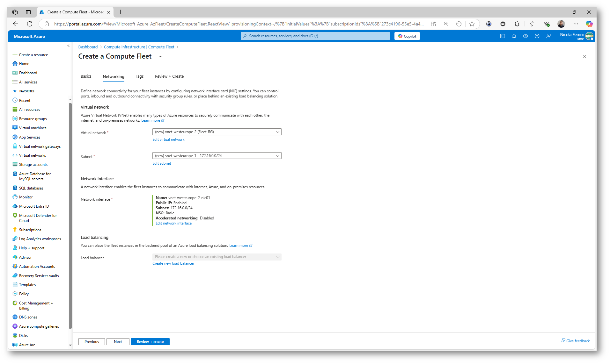This screenshot has width=610, height=364.
Task: Click the Virtual machines icon
Action: click(15, 128)
